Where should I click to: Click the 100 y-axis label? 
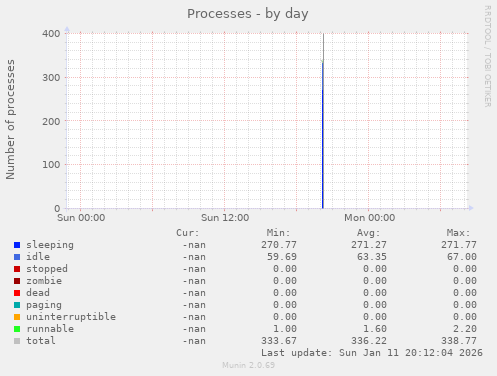pyautogui.click(x=51, y=165)
